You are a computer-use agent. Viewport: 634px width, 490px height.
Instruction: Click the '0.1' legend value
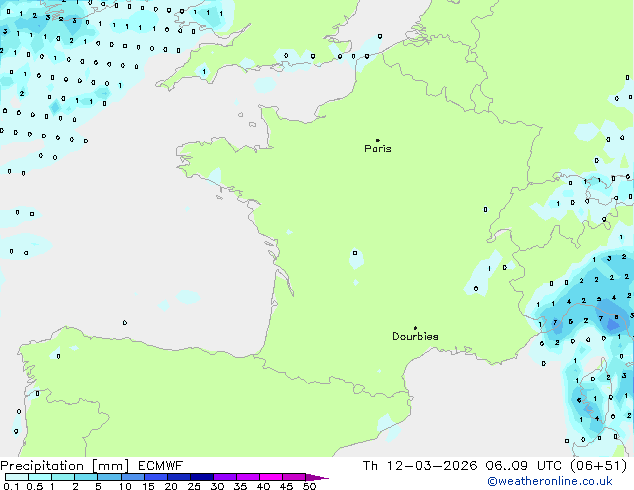[11, 486]
